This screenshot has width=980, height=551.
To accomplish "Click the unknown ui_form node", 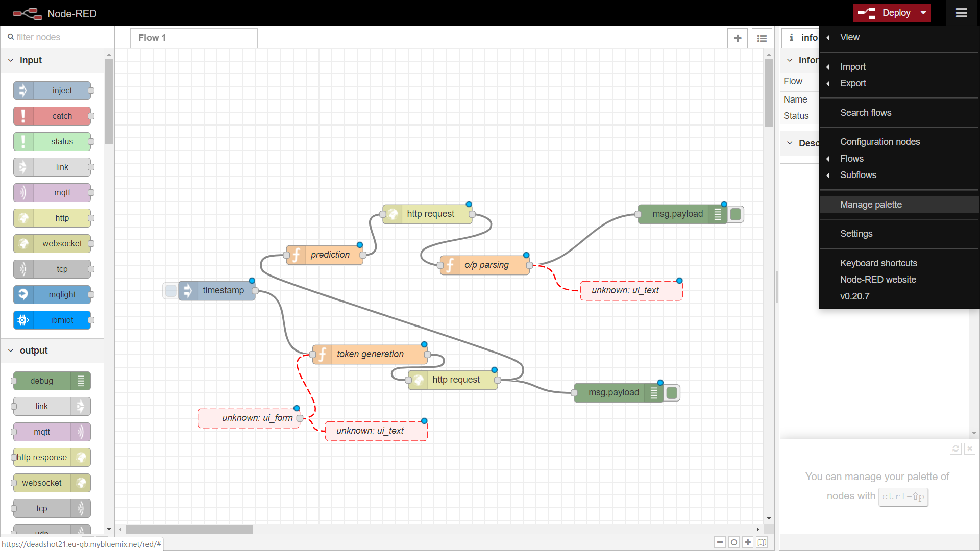I will tap(249, 418).
